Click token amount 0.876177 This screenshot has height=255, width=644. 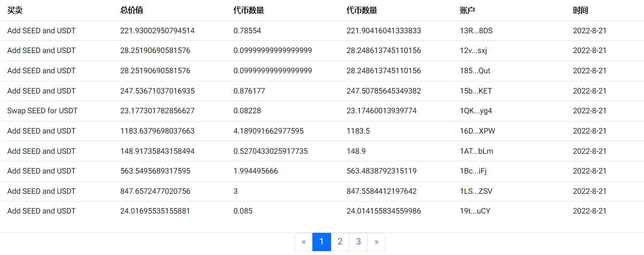coord(249,91)
